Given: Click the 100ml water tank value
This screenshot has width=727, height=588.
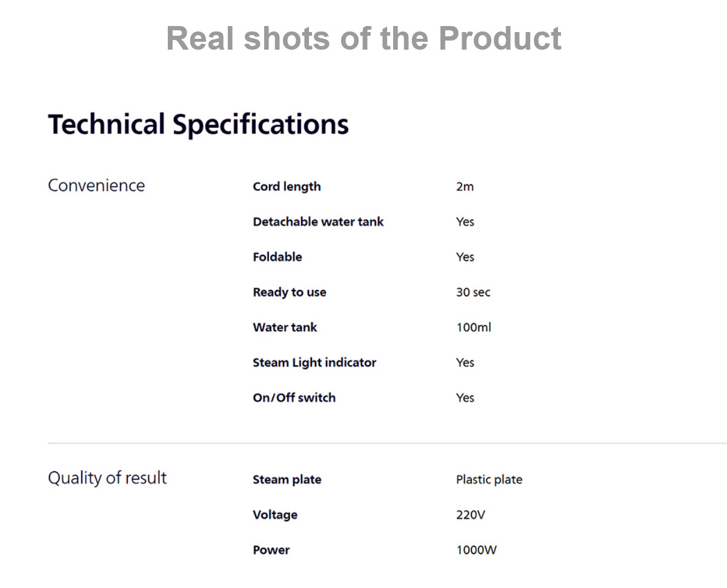Looking at the screenshot, I should coord(474,327).
